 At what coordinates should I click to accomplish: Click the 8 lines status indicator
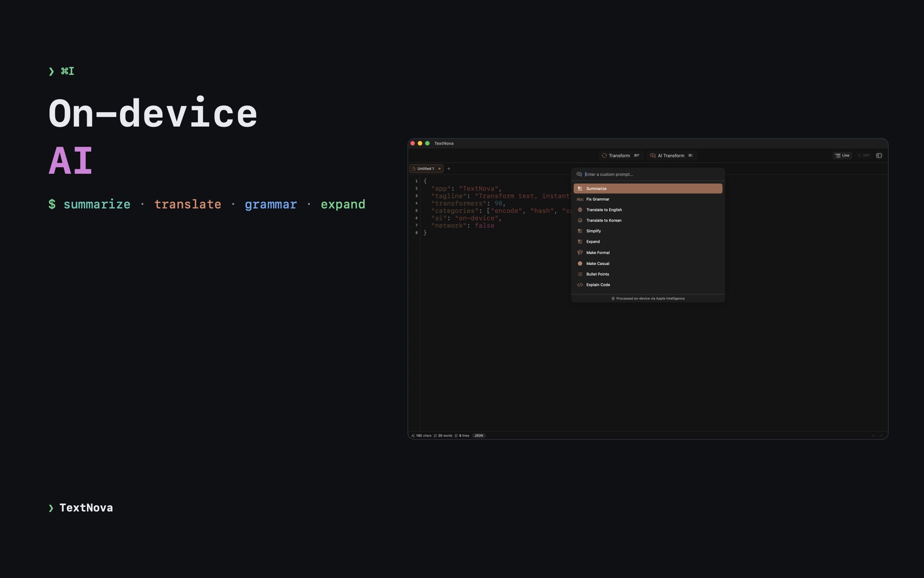[462, 435]
